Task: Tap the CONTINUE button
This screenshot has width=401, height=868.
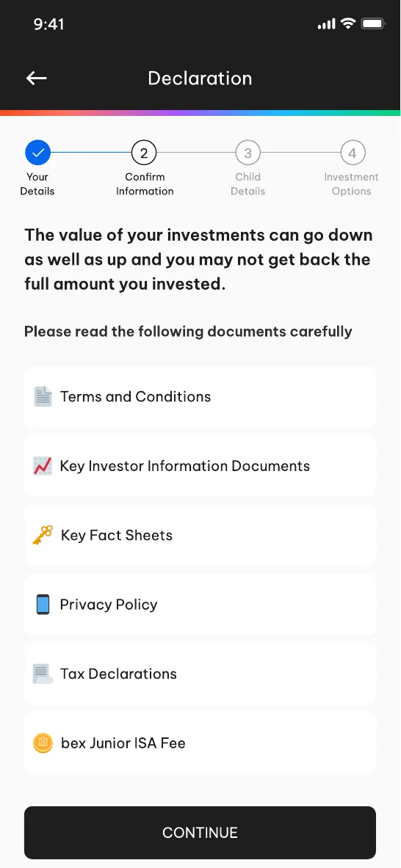Action: pos(200,833)
